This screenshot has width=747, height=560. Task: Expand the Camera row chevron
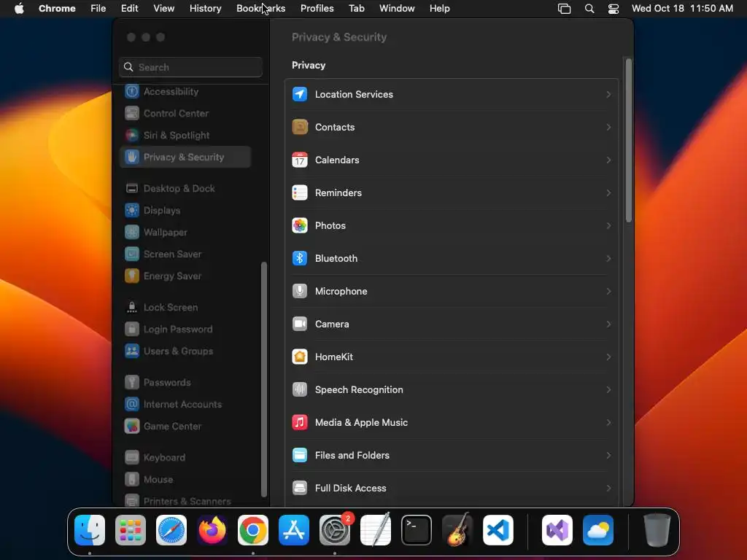[x=608, y=324]
